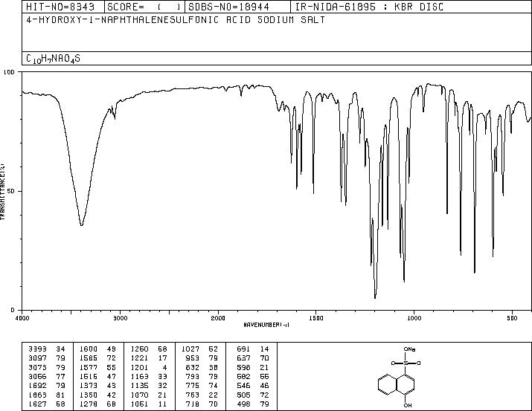Image resolution: width=532 pixels, height=411 pixels.
Task: Click the 1201 row in peak table
Action: pos(150,367)
